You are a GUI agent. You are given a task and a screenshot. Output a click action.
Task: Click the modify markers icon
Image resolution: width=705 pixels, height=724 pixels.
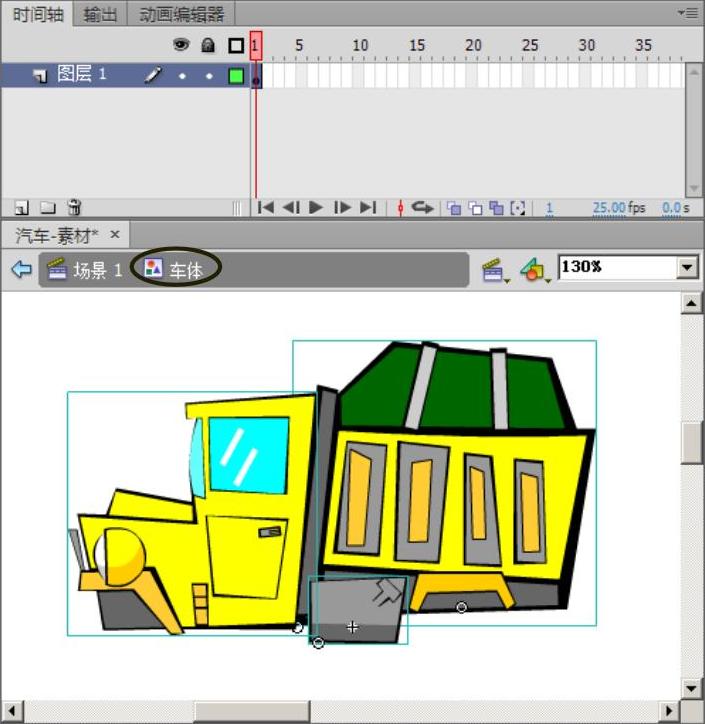[518, 208]
